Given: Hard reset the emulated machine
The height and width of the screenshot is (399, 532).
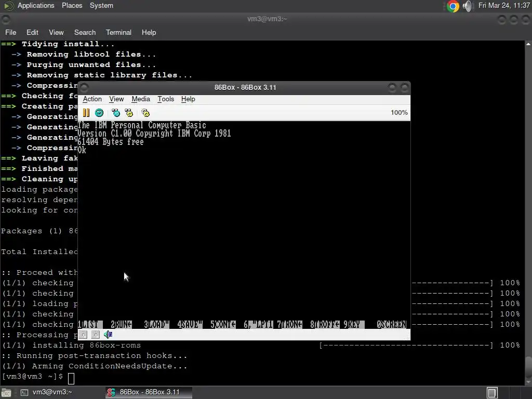Looking at the screenshot, I should click(99, 113).
